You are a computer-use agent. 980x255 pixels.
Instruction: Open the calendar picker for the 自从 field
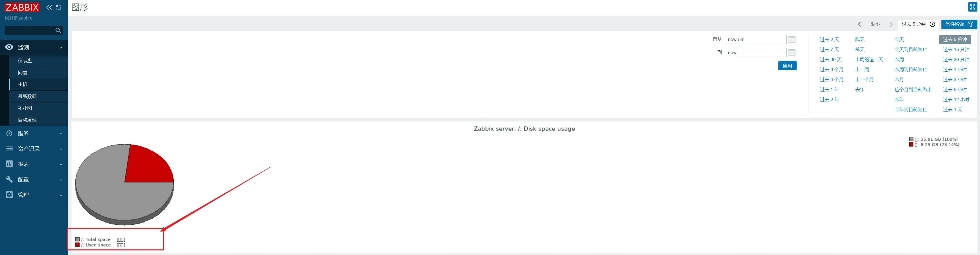pos(792,40)
